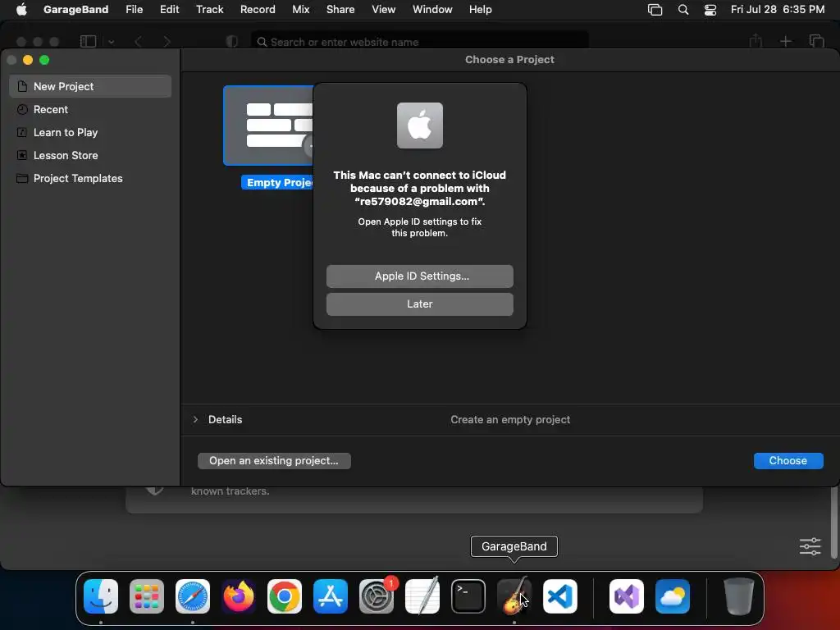Open Visual Studio Code from the Dock
Viewport: 840px width, 630px height.
click(560, 596)
